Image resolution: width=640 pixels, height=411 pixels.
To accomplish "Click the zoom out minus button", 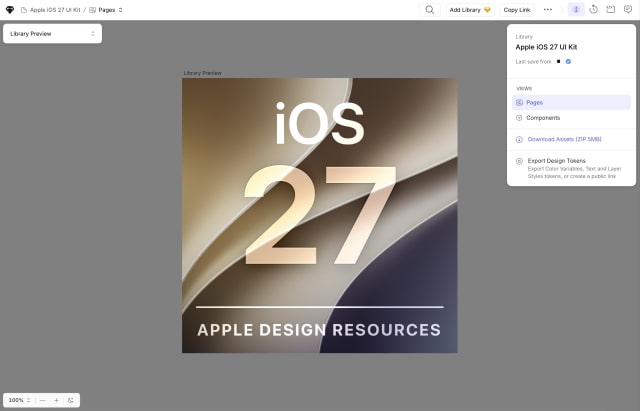I will (x=42, y=400).
